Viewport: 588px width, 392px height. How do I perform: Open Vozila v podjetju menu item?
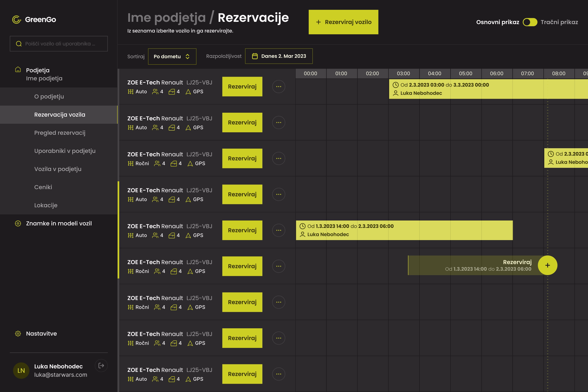pos(59,169)
